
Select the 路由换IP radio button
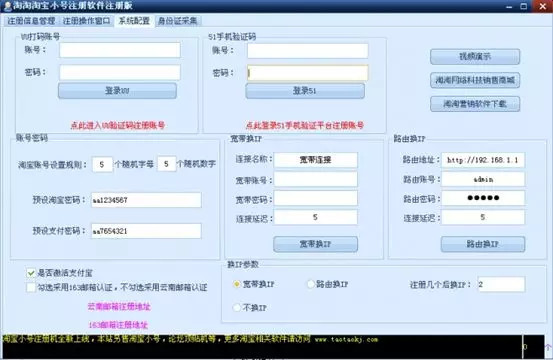point(310,284)
